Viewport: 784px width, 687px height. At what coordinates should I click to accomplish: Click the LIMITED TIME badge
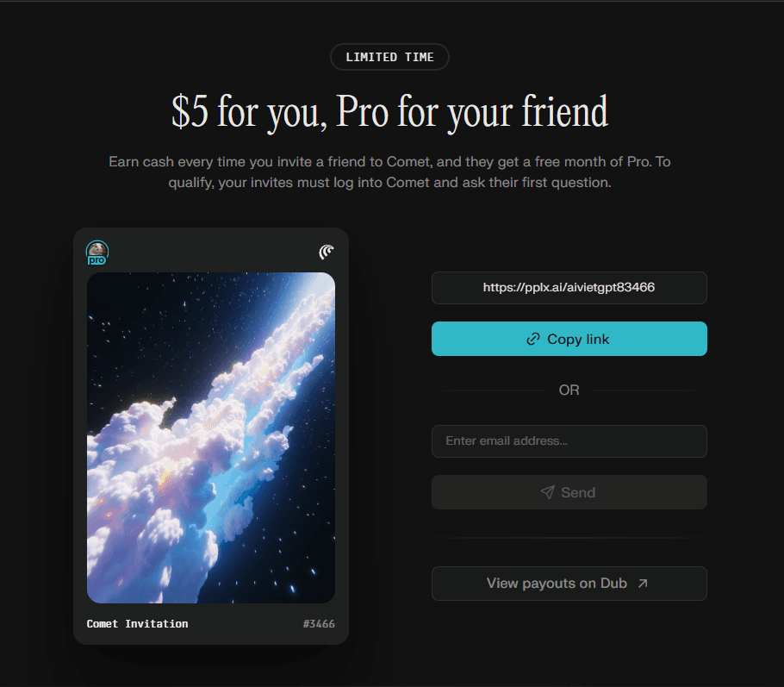389,57
